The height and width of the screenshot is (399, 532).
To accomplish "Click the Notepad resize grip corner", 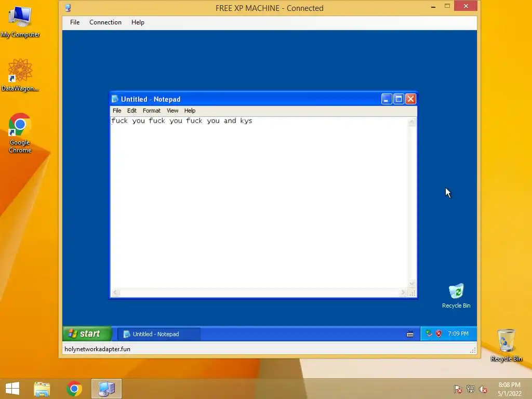I will click(412, 293).
